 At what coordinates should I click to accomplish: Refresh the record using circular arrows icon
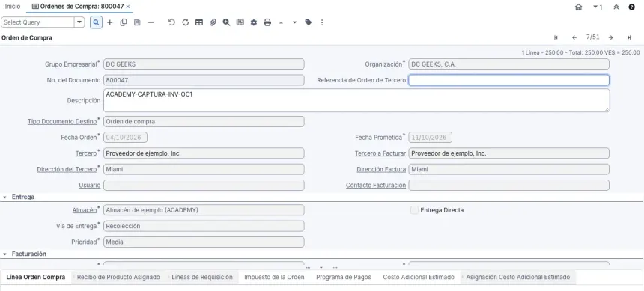(185, 22)
